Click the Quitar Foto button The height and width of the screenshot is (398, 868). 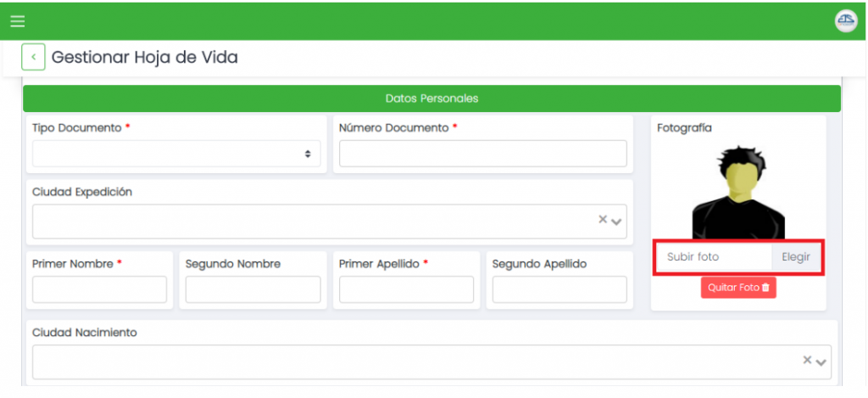(738, 288)
